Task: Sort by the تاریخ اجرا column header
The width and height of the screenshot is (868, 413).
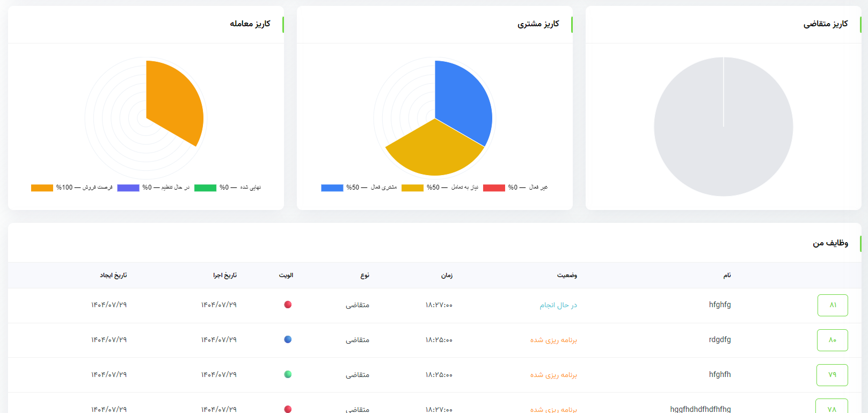Action: pyautogui.click(x=224, y=275)
